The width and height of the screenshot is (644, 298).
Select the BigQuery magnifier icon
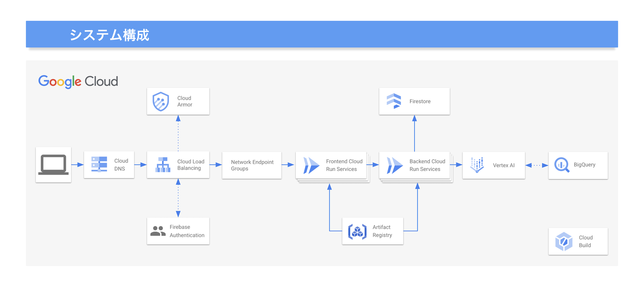562,165
